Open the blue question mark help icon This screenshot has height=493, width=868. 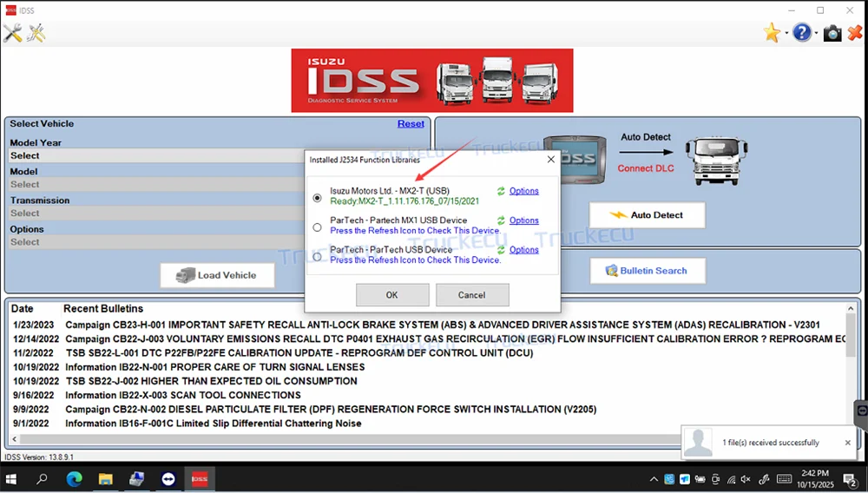click(x=801, y=33)
